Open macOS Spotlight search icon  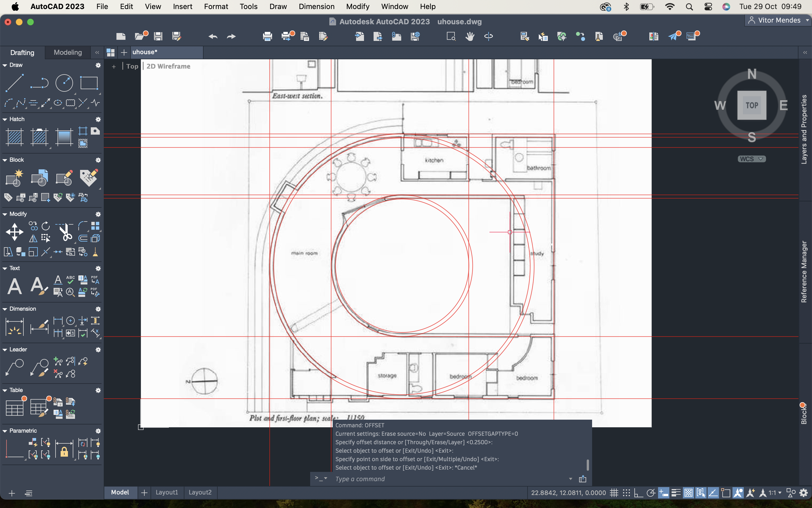pyautogui.click(x=689, y=7)
